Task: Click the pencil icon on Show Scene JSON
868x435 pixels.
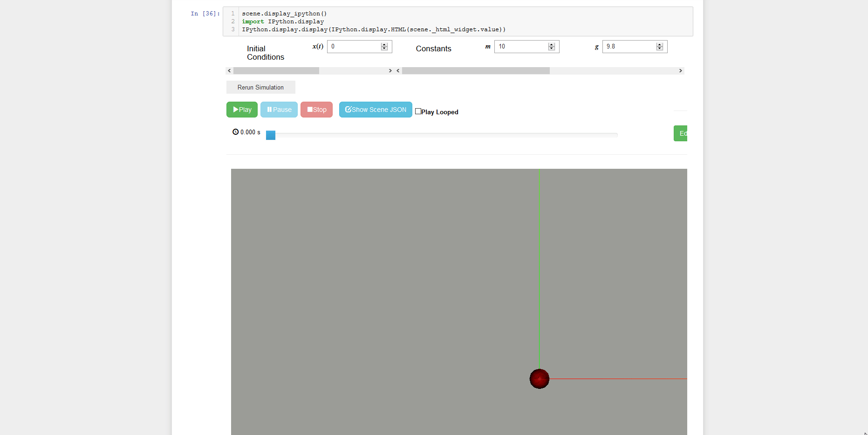Action: 348,110
